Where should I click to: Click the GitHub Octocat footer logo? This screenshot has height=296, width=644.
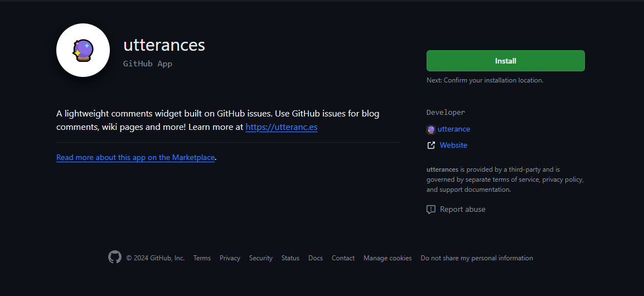pos(115,257)
